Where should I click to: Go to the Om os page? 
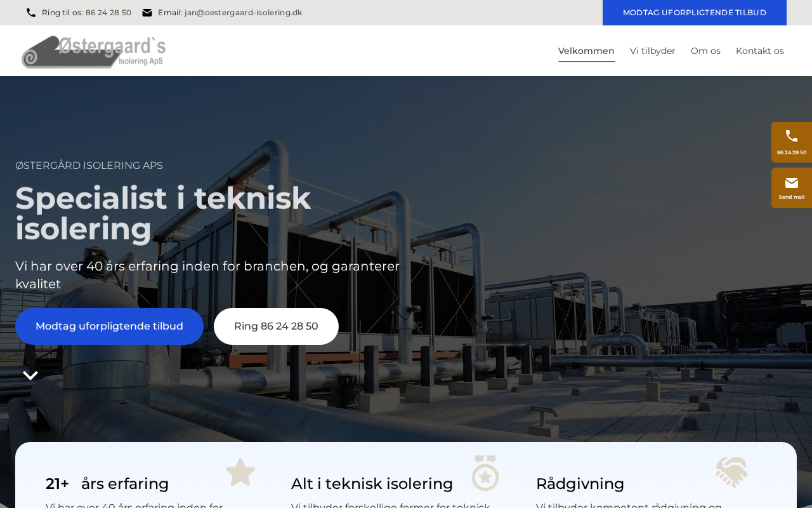[x=705, y=51]
